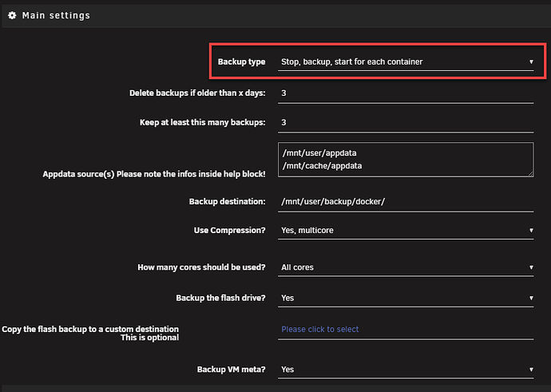The width and height of the screenshot is (551, 392).
Task: Click the Keep at least this many backups field
Action: click(406, 123)
